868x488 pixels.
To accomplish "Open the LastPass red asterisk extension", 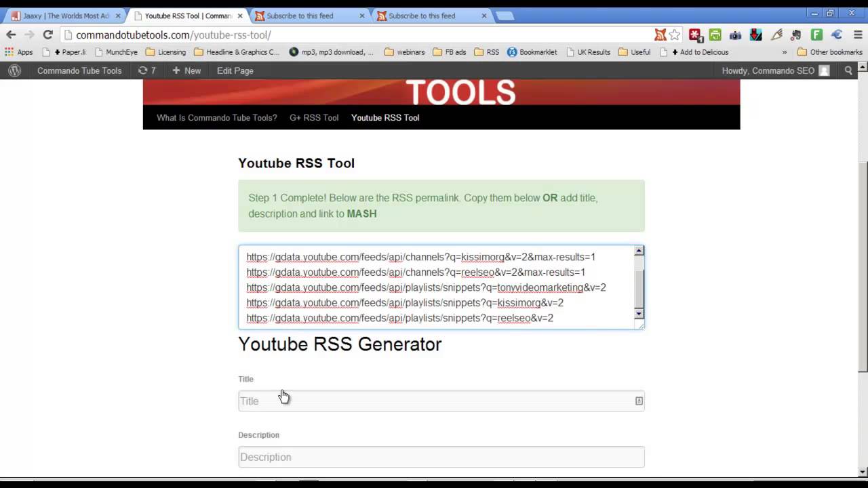I will (x=695, y=35).
